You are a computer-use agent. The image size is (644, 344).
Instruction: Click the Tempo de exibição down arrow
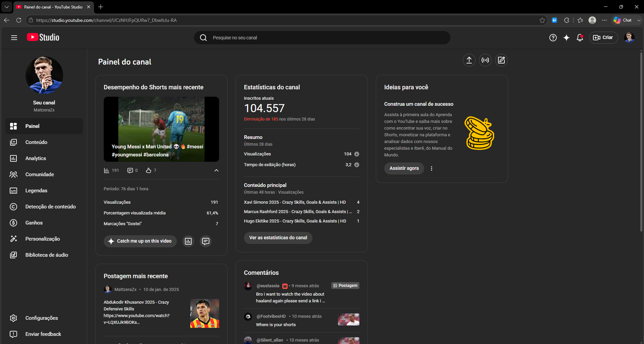(357, 165)
